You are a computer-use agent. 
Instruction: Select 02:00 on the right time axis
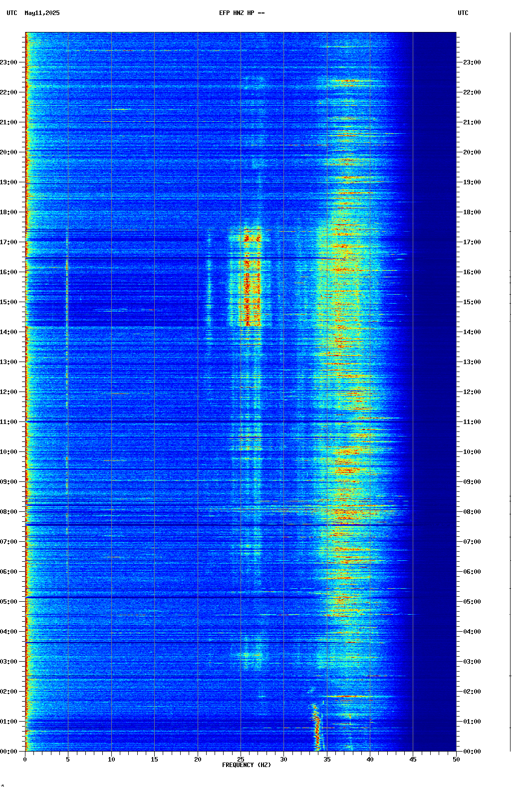point(472,692)
